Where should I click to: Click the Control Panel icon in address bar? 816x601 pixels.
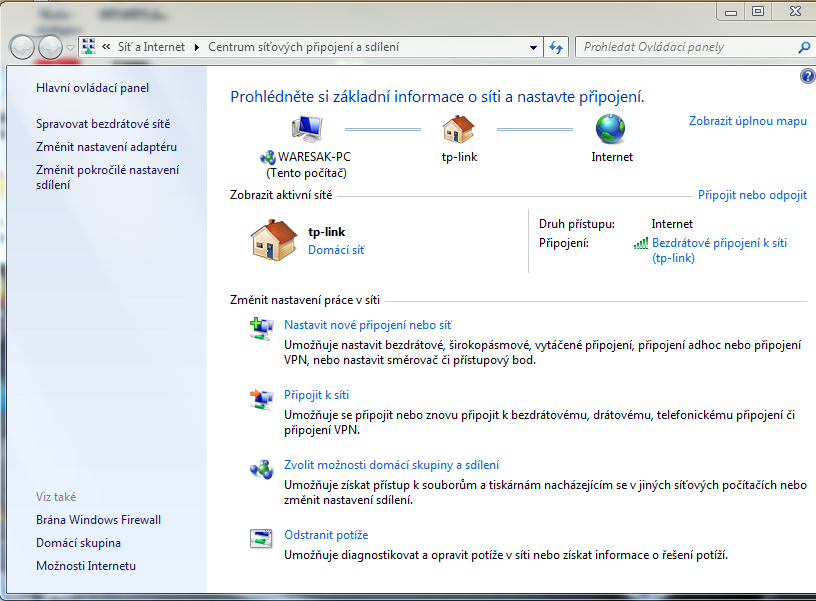coord(89,47)
